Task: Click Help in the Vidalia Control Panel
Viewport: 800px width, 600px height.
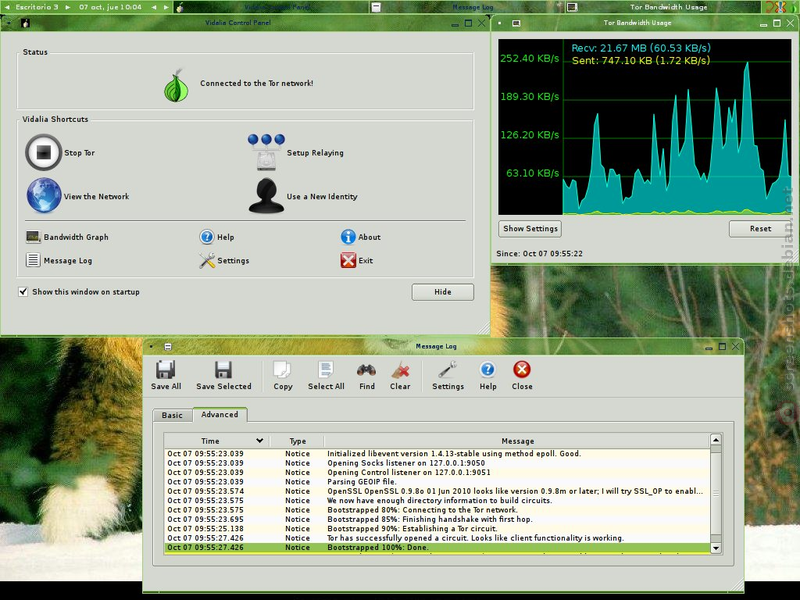Action: pyautogui.click(x=217, y=237)
